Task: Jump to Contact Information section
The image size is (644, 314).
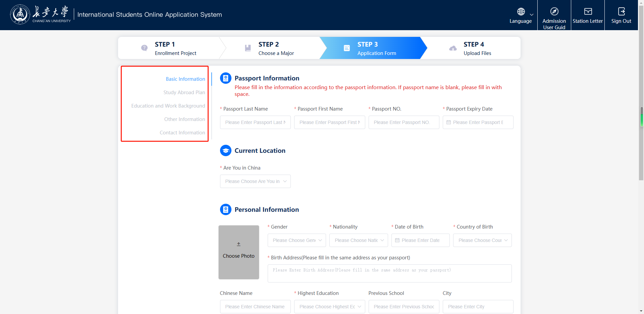Action: [182, 133]
